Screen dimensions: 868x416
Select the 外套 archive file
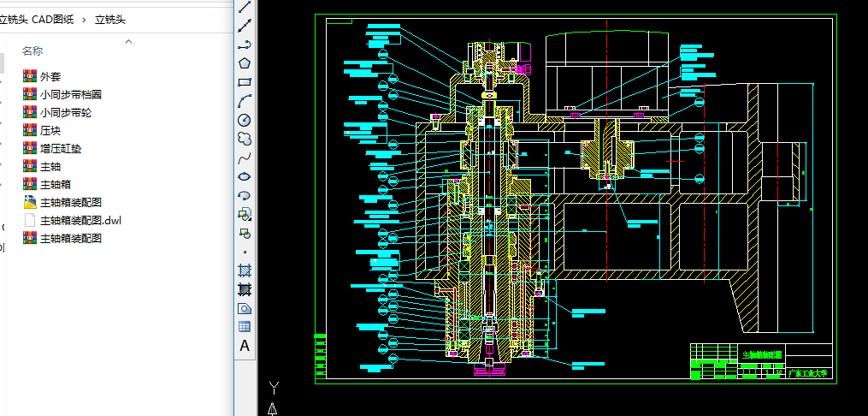[50, 76]
